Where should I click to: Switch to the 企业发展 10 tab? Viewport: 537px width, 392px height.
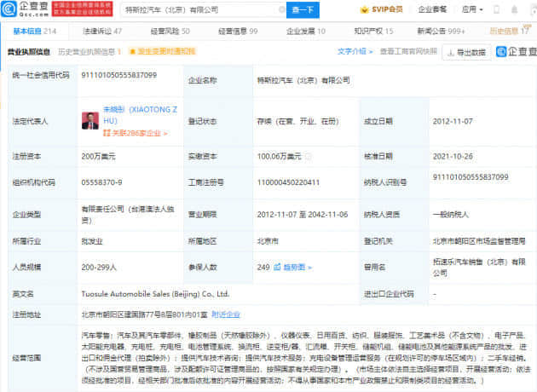click(306, 32)
